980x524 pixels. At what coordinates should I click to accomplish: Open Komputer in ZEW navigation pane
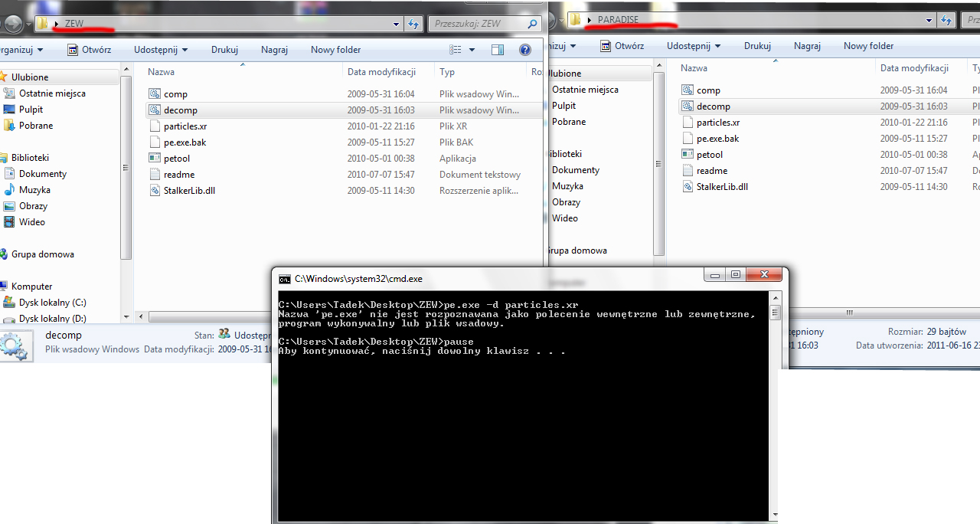27,287
